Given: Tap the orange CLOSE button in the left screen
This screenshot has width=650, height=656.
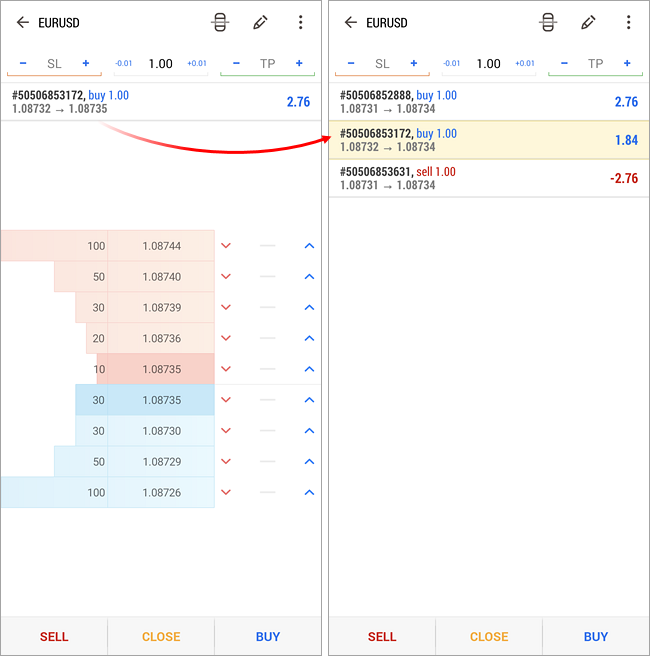Looking at the screenshot, I should pos(161,636).
